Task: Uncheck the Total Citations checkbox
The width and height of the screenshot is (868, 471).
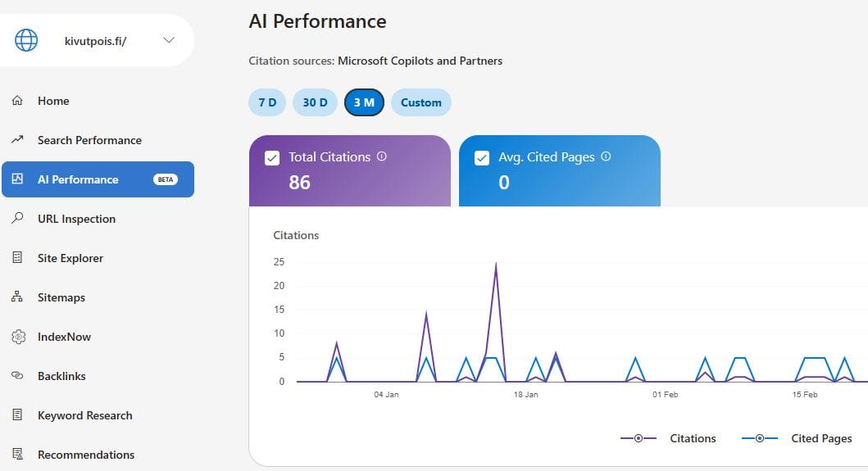Action: click(x=273, y=158)
